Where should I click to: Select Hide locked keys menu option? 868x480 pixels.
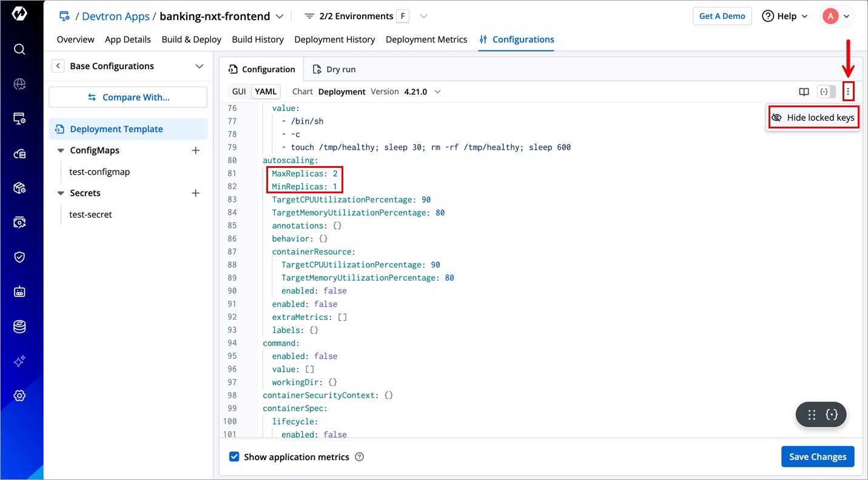click(x=813, y=118)
